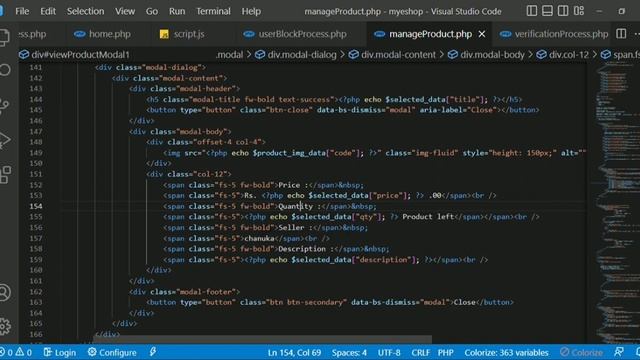
Task: Open the Run menu
Action: click(x=177, y=11)
